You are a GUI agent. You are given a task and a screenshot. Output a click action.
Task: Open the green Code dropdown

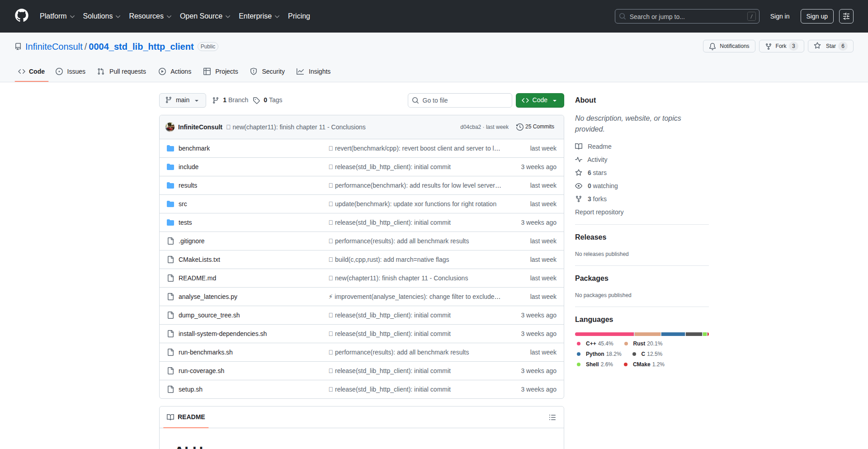pos(539,100)
